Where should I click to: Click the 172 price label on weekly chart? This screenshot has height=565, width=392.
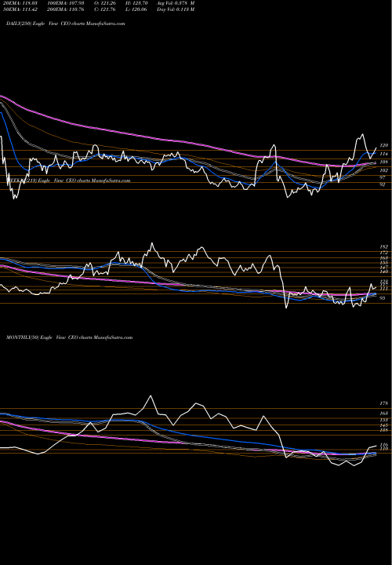384,253
